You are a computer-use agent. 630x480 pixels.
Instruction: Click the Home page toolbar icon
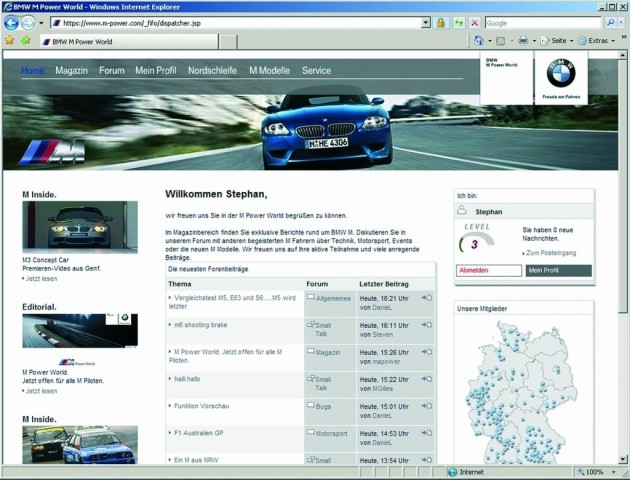point(479,41)
